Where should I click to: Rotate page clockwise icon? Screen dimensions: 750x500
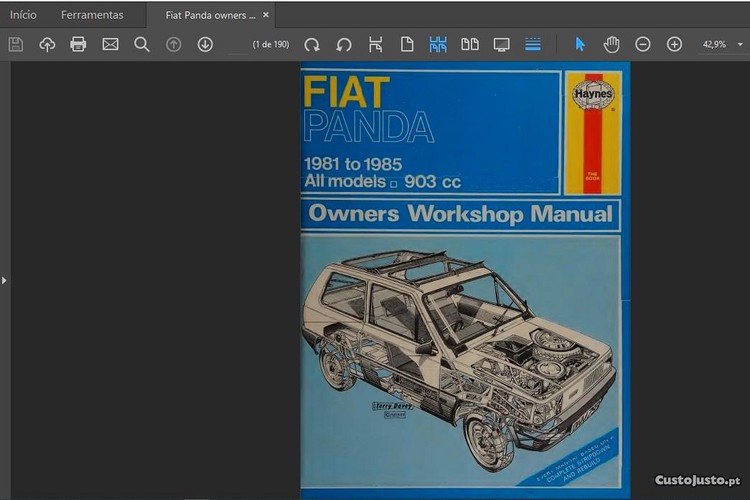point(312,44)
